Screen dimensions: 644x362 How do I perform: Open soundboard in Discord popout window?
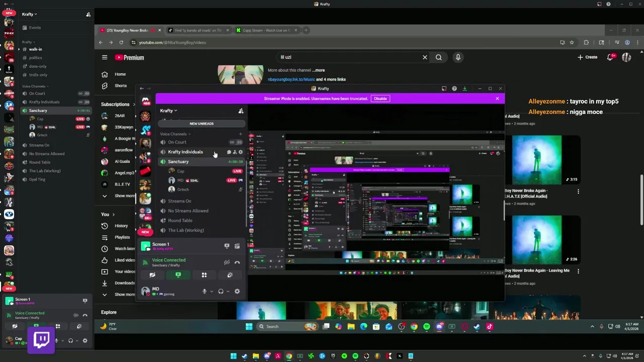(230, 275)
